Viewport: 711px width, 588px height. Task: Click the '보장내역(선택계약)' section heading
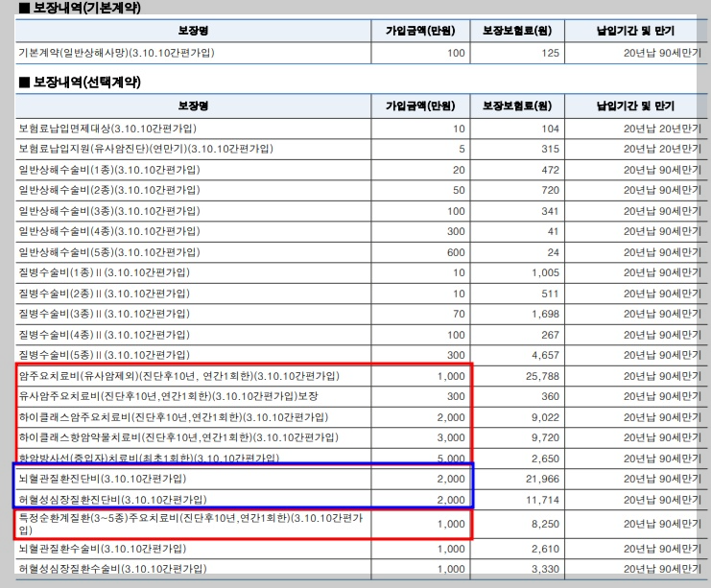click(81, 82)
